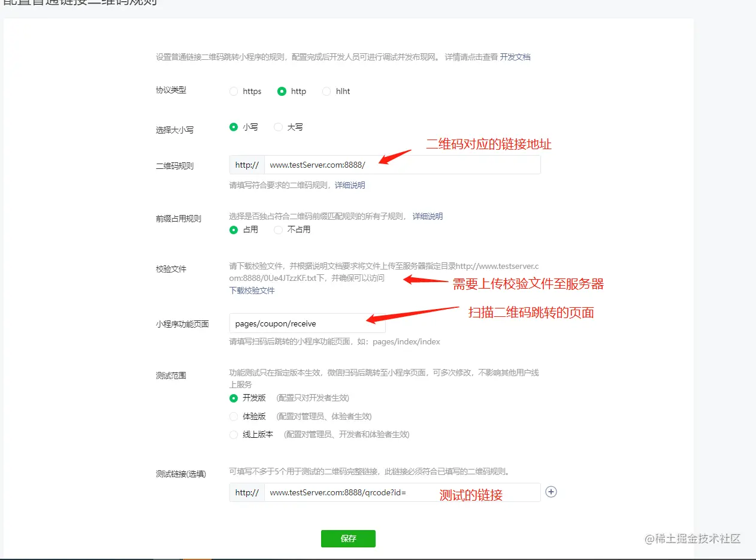
Task: Select 占用 prefix occupation option
Action: coord(234,229)
